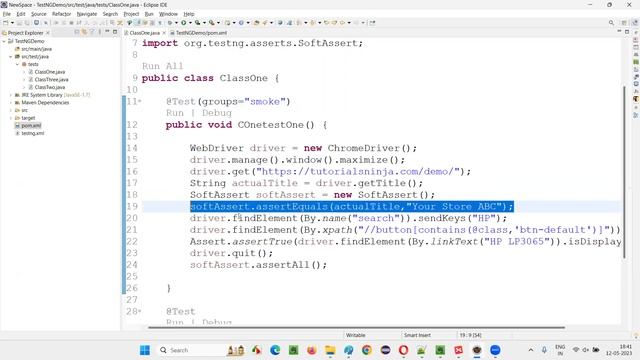Open the File menu
Image resolution: width=640 pixels, height=360 pixels.
coord(7,14)
